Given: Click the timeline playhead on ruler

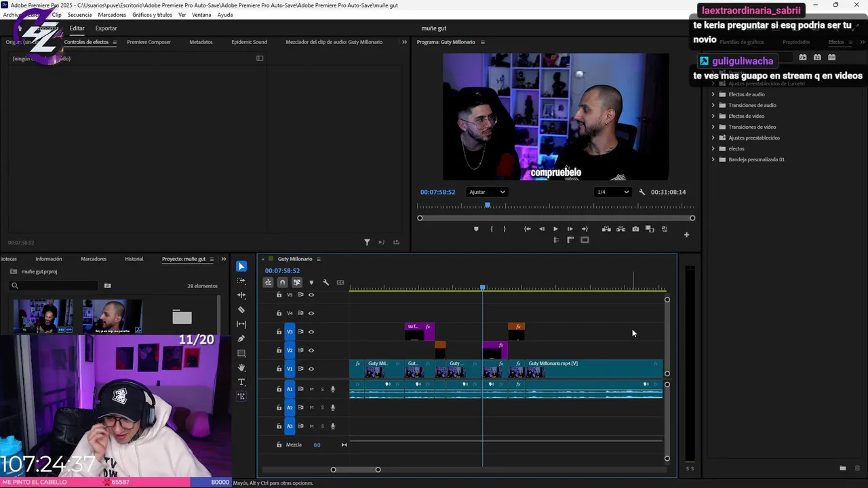Looking at the screenshot, I should (483, 288).
